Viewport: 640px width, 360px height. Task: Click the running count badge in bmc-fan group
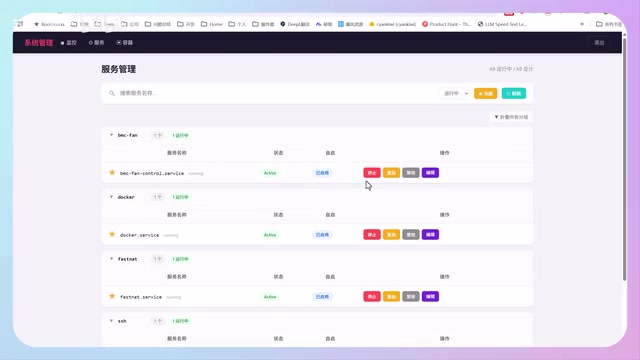click(x=180, y=136)
